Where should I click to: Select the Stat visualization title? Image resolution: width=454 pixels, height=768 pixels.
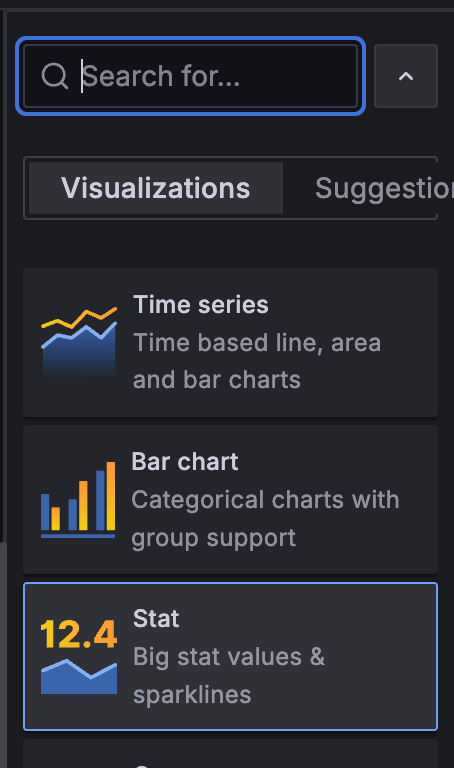pyautogui.click(x=156, y=618)
